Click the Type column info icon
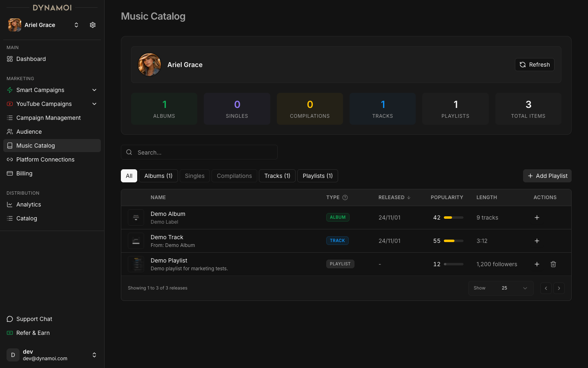 (x=345, y=197)
